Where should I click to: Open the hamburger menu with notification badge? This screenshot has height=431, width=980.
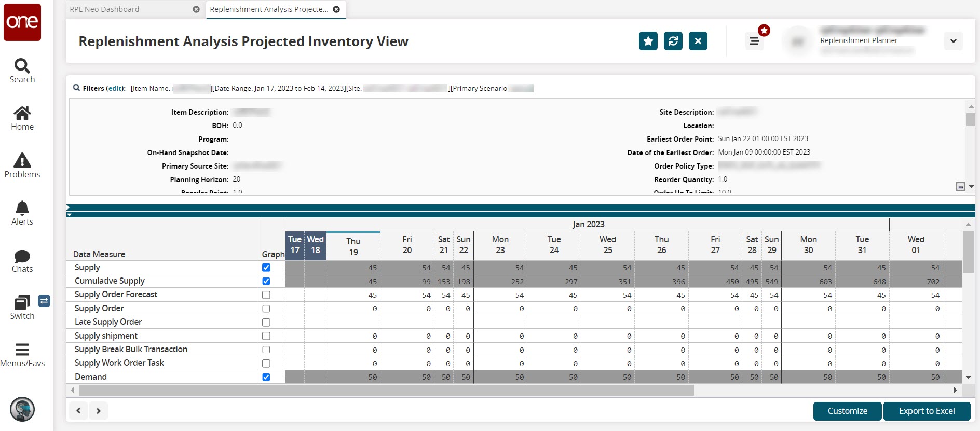[754, 41]
